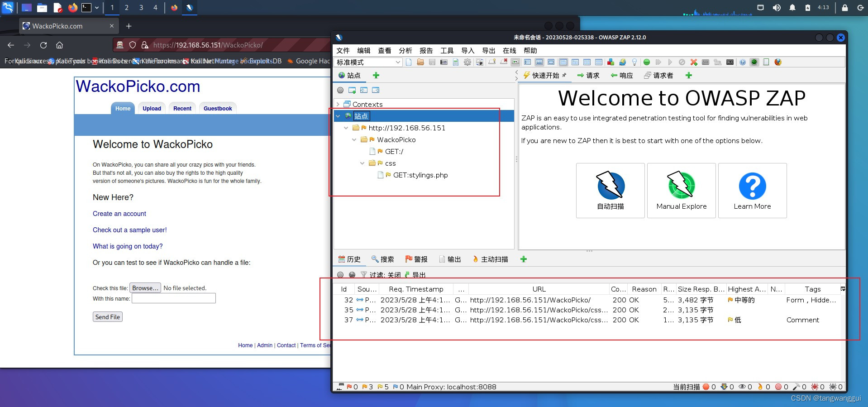Click the 导出 export button in History

point(415,275)
